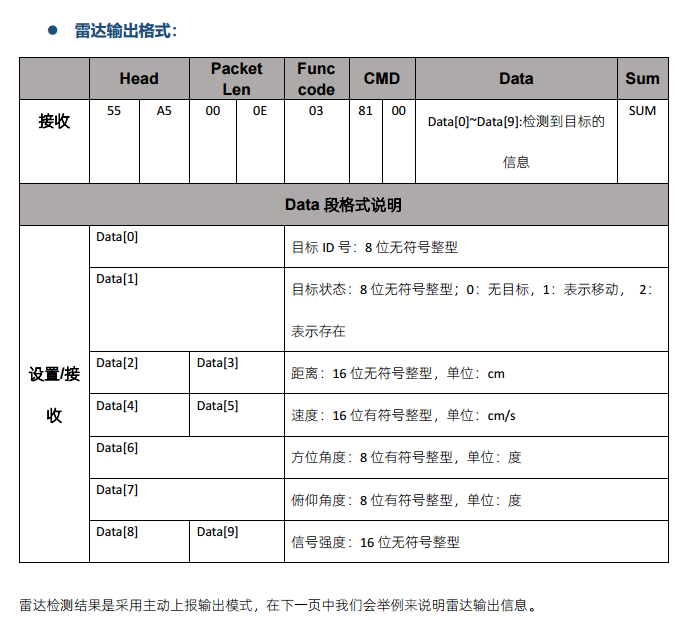Select the CMD column header

click(x=381, y=79)
